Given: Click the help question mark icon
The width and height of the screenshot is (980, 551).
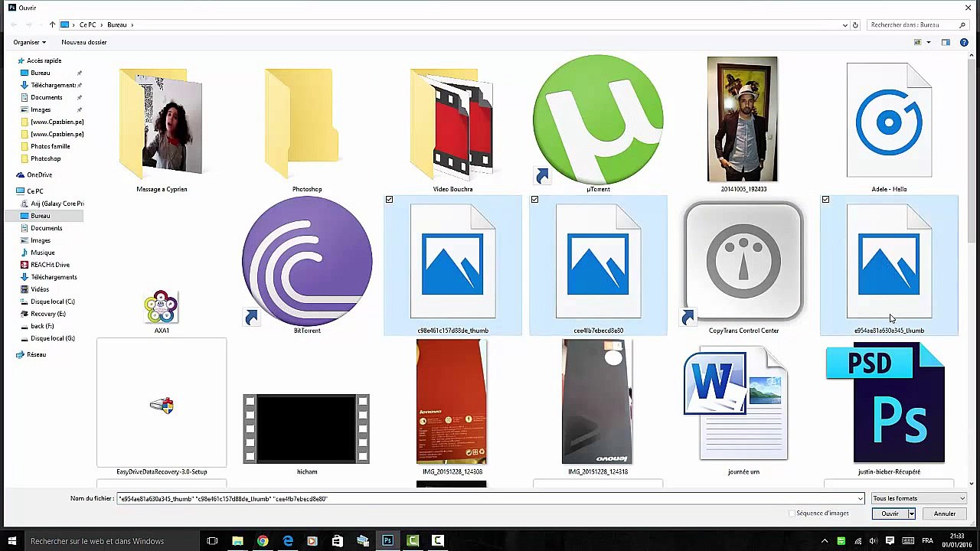Looking at the screenshot, I should click(x=965, y=42).
